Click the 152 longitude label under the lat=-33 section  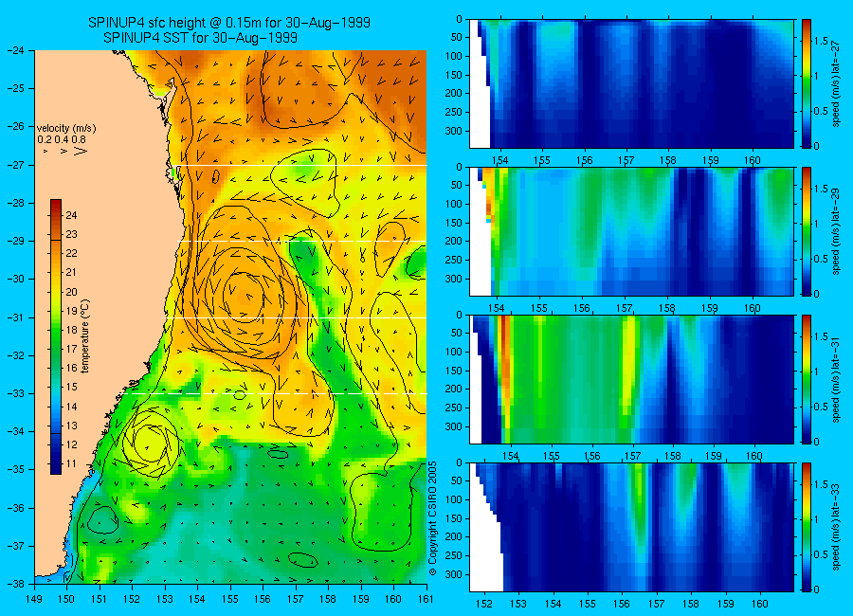(483, 604)
